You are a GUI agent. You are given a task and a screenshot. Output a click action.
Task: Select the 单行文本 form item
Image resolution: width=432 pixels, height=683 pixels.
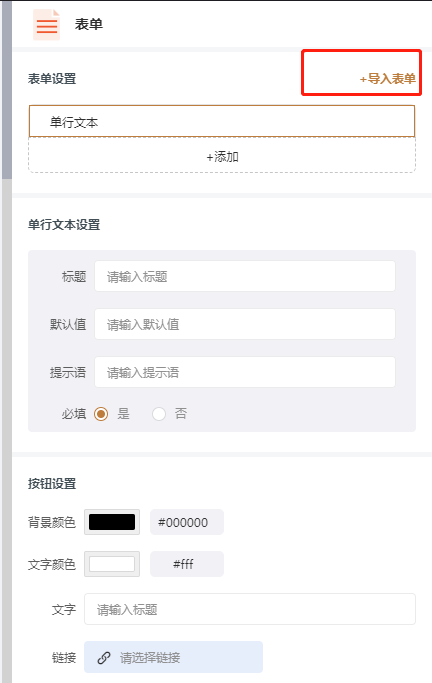(222, 121)
